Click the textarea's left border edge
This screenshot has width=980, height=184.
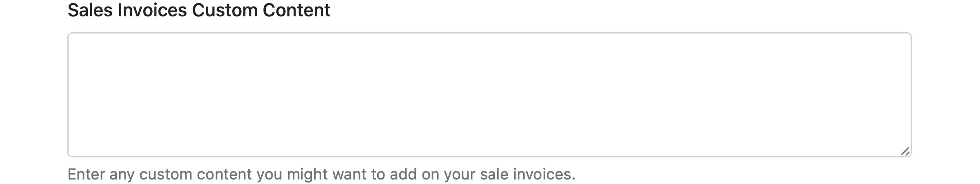pos(68,95)
